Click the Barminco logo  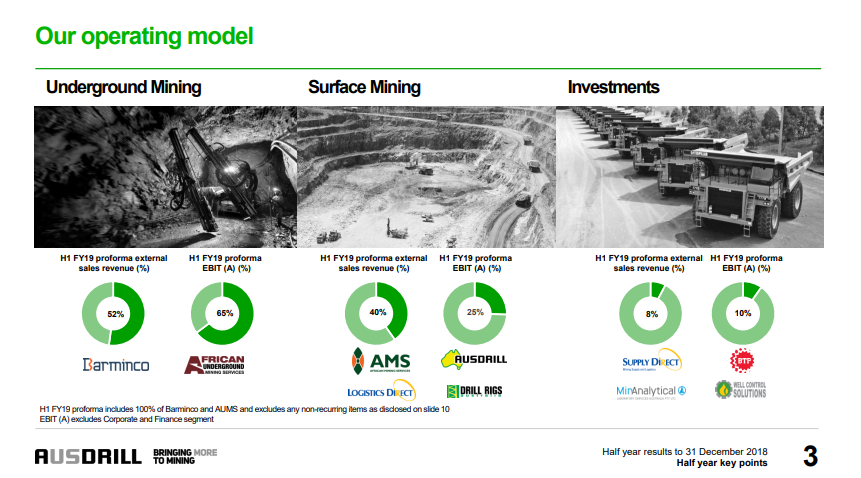click(x=116, y=365)
